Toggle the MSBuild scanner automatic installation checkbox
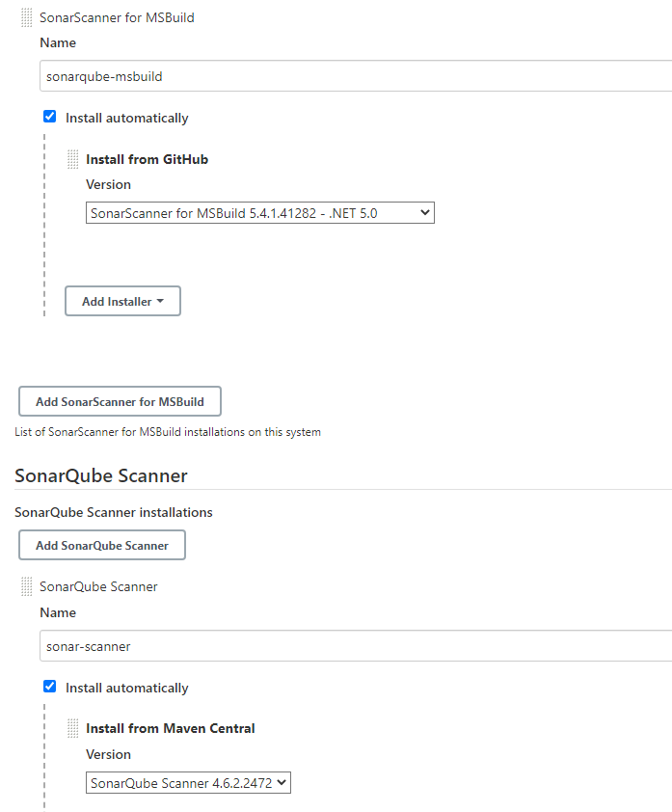The height and width of the screenshot is (812, 672). tap(49, 116)
